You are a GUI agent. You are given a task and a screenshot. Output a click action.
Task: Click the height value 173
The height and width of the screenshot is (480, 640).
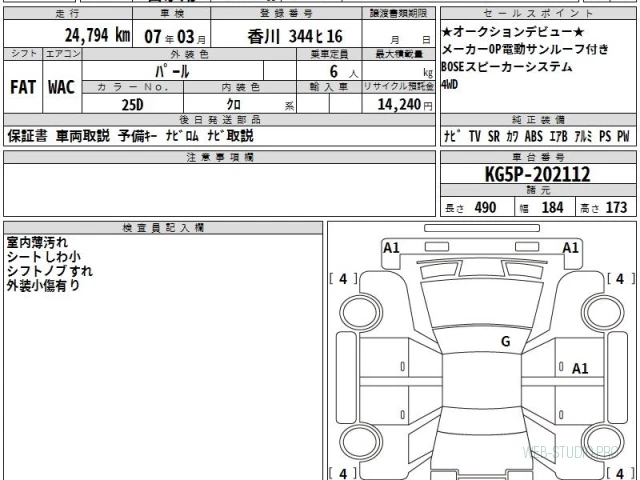616,208
